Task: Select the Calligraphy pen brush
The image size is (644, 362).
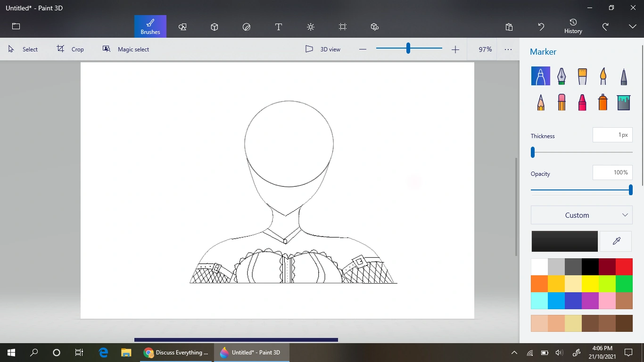Action: tap(561, 76)
